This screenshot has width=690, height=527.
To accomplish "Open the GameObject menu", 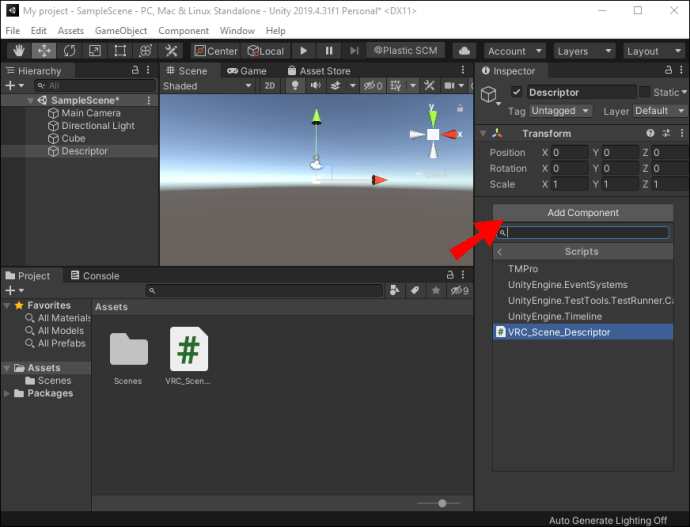I will click(x=121, y=31).
